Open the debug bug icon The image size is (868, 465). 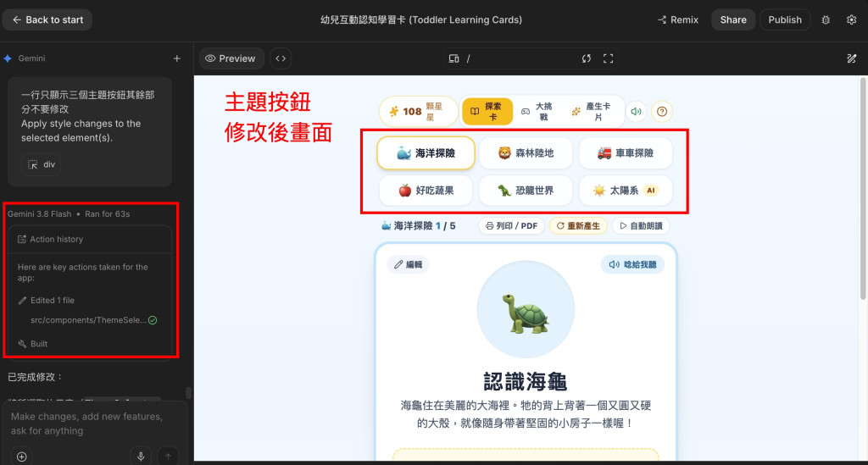(x=826, y=20)
